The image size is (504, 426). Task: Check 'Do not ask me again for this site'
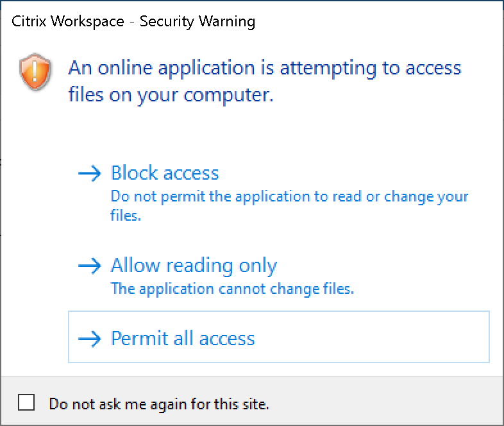pyautogui.click(x=26, y=402)
